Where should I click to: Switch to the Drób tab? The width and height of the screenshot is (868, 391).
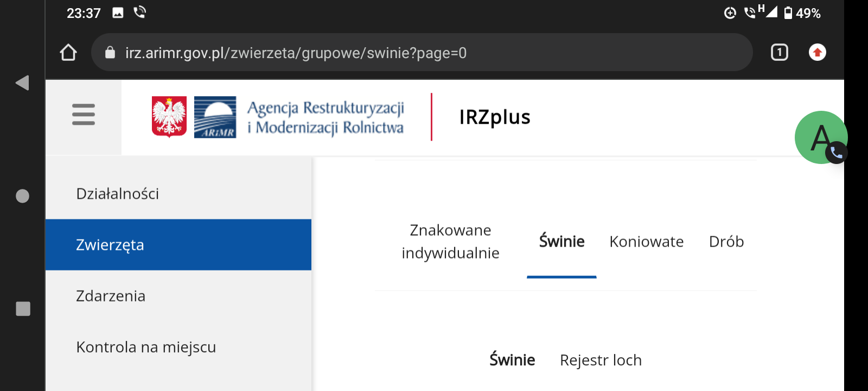[726, 242]
